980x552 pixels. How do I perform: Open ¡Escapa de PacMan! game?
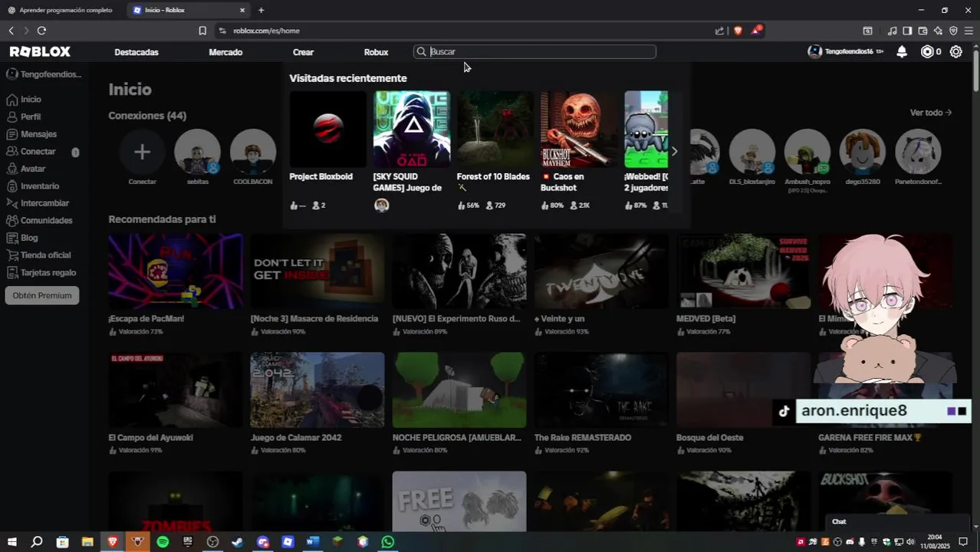pos(176,271)
